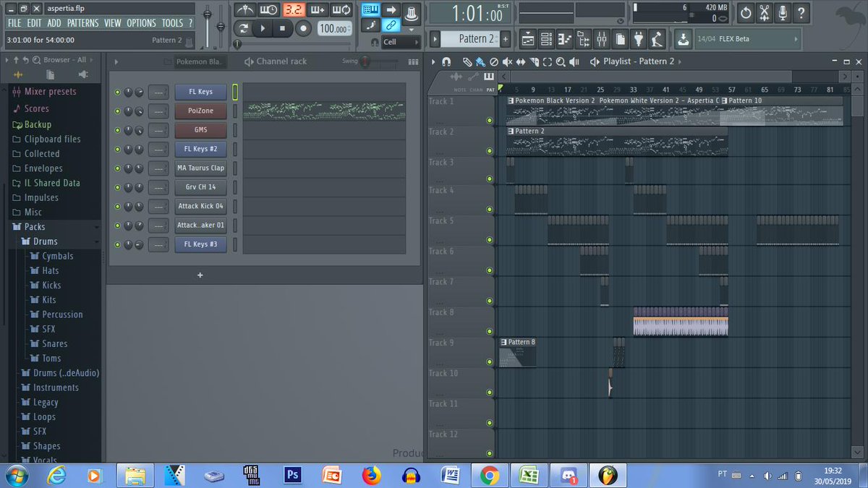Click the MA Taurus Clap channel button
The height and width of the screenshot is (488, 868).
point(200,168)
